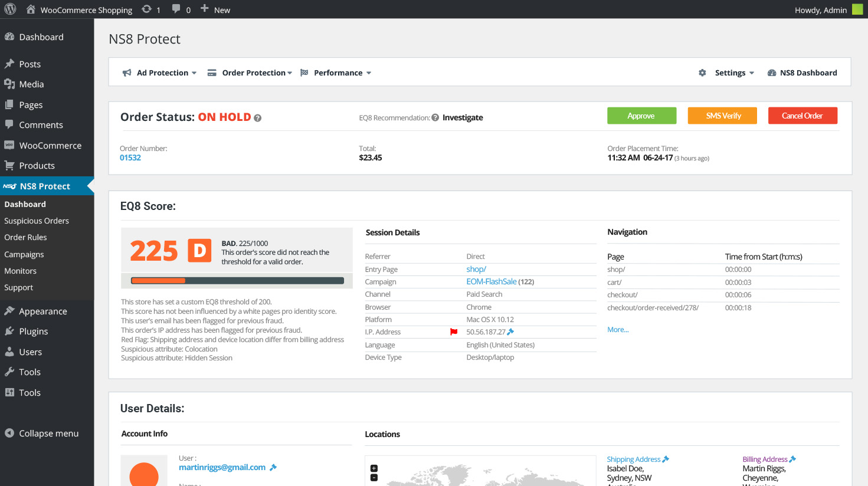Go to Order Rules submenu item
Screen dimensions: 868x486
click(x=25, y=237)
